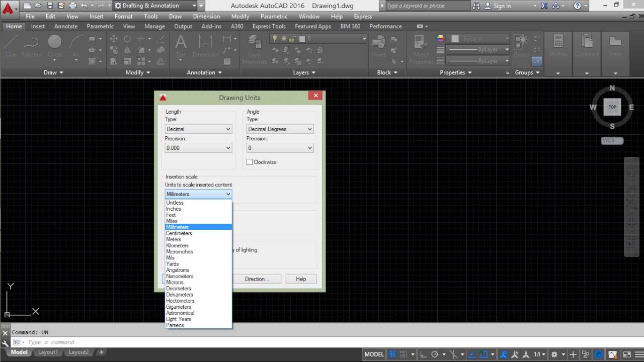Click the Undo arrow icon

(84, 6)
